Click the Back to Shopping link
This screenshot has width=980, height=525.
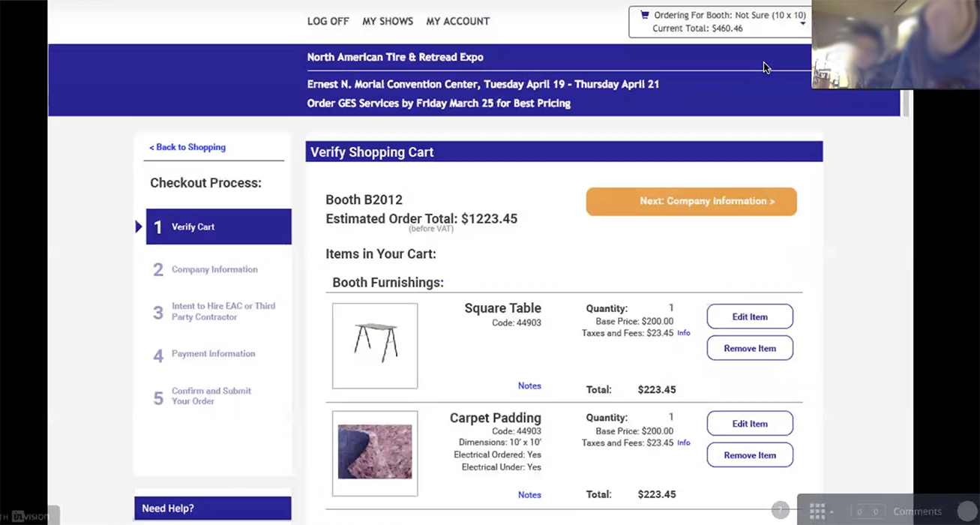click(x=187, y=147)
